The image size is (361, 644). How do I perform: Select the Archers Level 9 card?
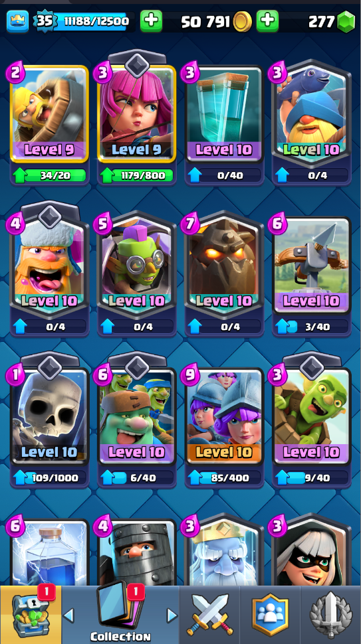pyautogui.click(x=136, y=113)
